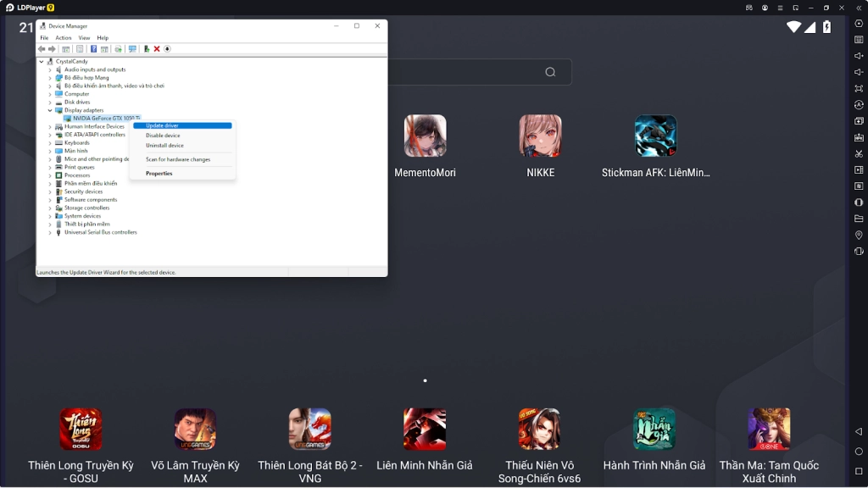
Task: Open the gamepad icon in LDPlayer titlebar
Action: [x=749, y=8]
